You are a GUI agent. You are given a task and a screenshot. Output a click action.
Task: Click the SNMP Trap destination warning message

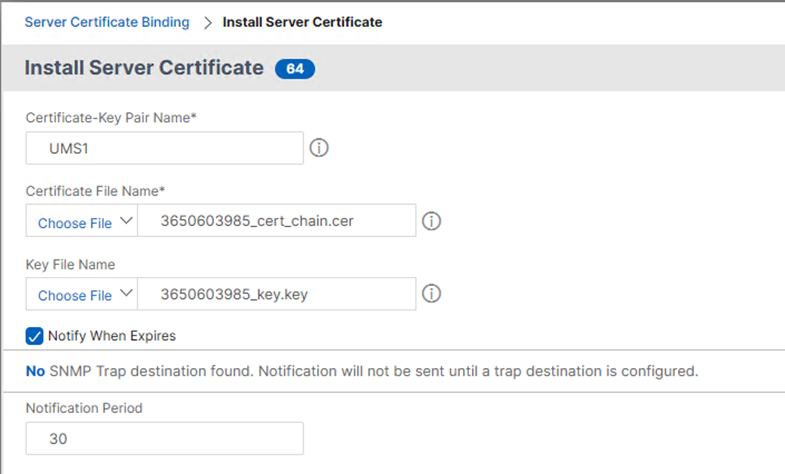360,371
